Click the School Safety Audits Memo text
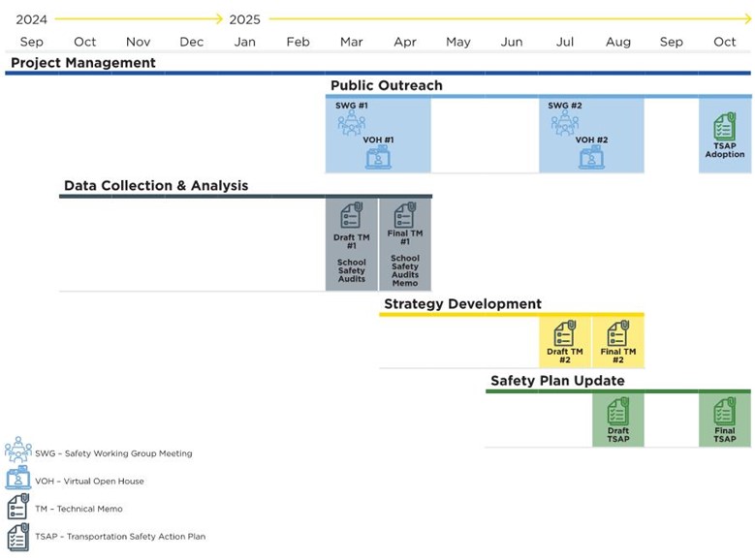Screen dimensions: 755x560 405,270
